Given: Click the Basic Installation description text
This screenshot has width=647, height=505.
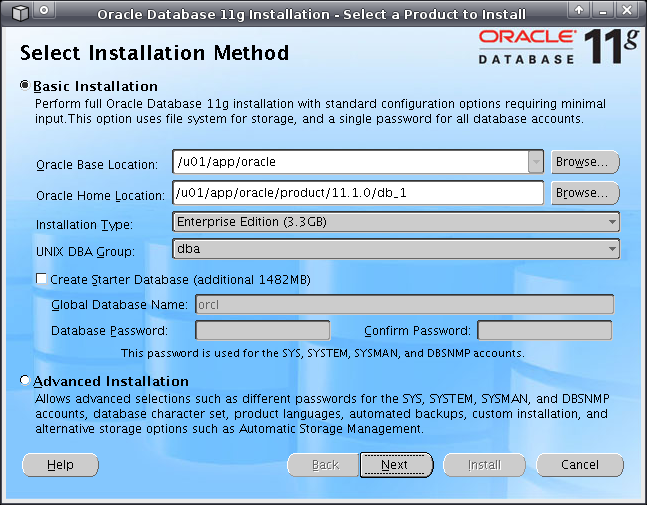Looking at the screenshot, I should [320, 111].
